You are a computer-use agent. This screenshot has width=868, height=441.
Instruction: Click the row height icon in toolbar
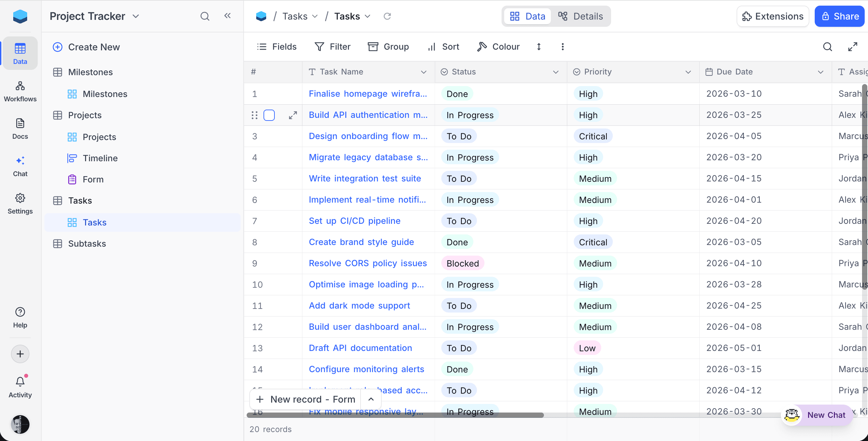(x=539, y=47)
